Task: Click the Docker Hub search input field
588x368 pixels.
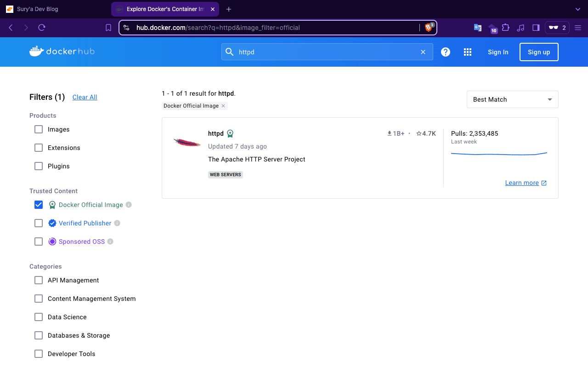Action: [x=326, y=52]
